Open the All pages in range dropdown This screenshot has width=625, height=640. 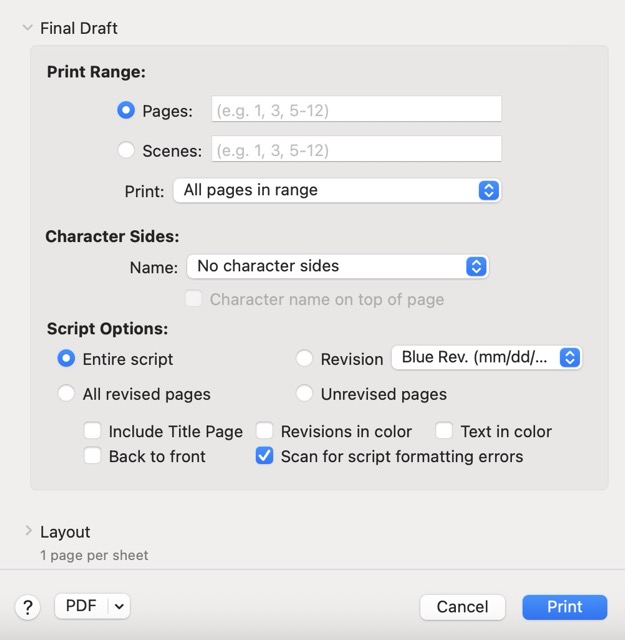[x=336, y=190]
